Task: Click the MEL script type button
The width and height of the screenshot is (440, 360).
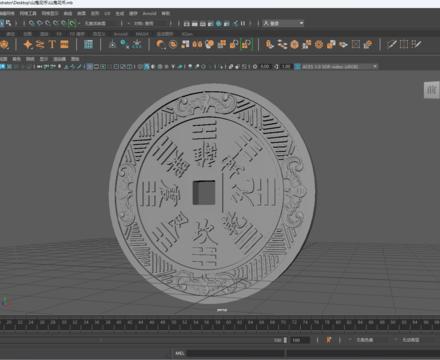Action: coord(180,353)
